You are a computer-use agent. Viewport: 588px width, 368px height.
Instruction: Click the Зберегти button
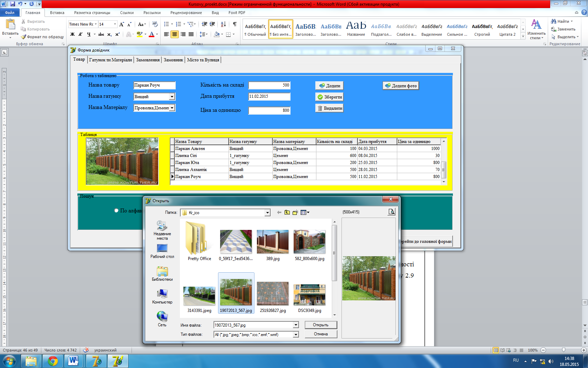(x=329, y=97)
